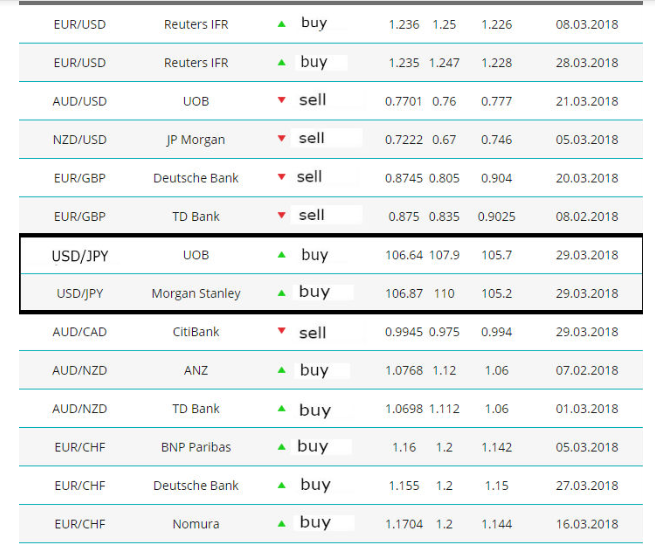Click the date 16.03.2018

(587, 524)
